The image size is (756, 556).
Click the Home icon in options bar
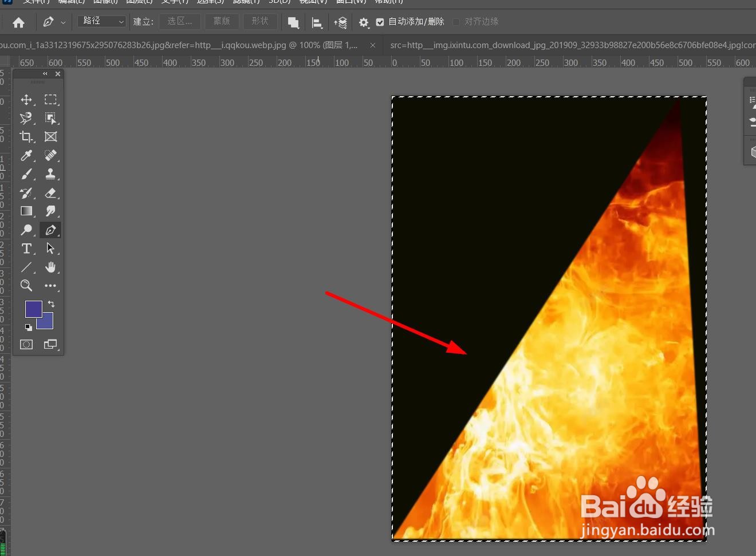pyautogui.click(x=18, y=22)
